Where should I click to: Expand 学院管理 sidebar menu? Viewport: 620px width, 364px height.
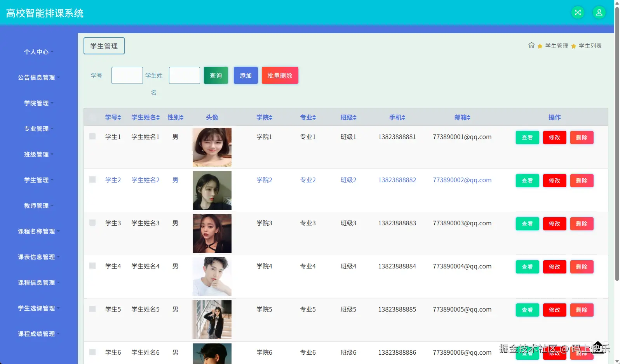coord(38,103)
